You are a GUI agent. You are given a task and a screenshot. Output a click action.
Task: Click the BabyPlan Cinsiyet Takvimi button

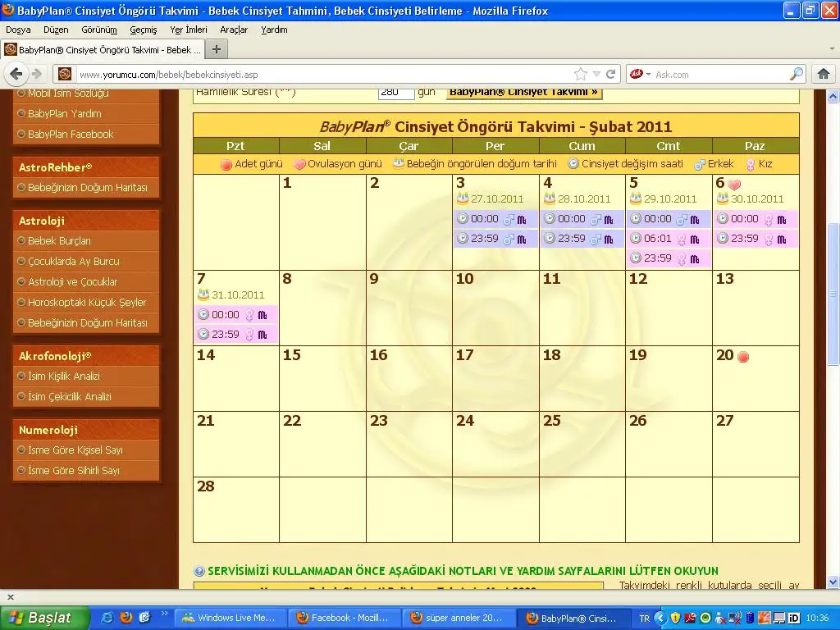(524, 94)
